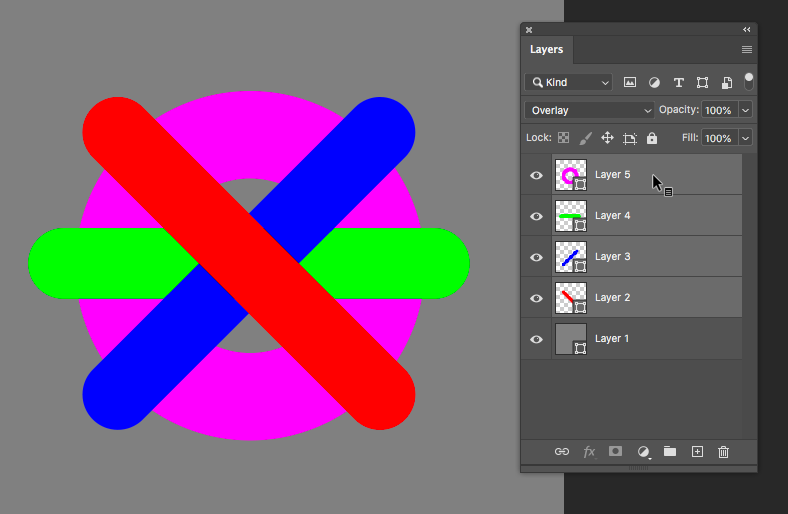Hide Layer 1 with eye icon

(x=536, y=339)
